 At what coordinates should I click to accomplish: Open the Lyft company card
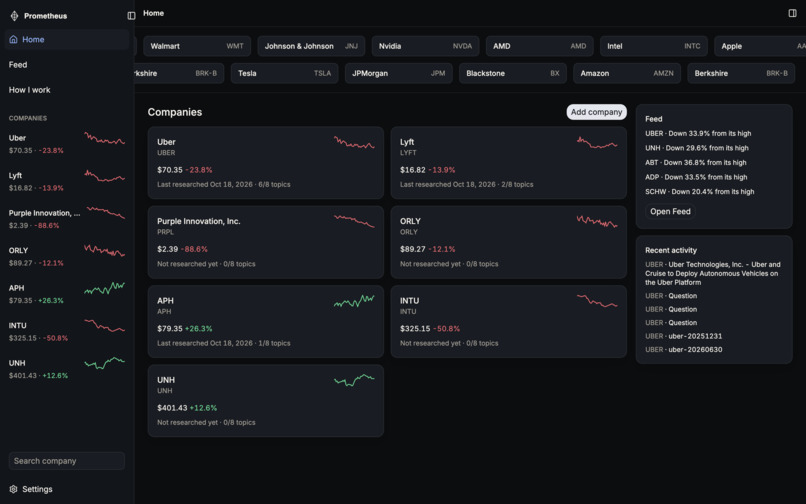click(x=508, y=163)
